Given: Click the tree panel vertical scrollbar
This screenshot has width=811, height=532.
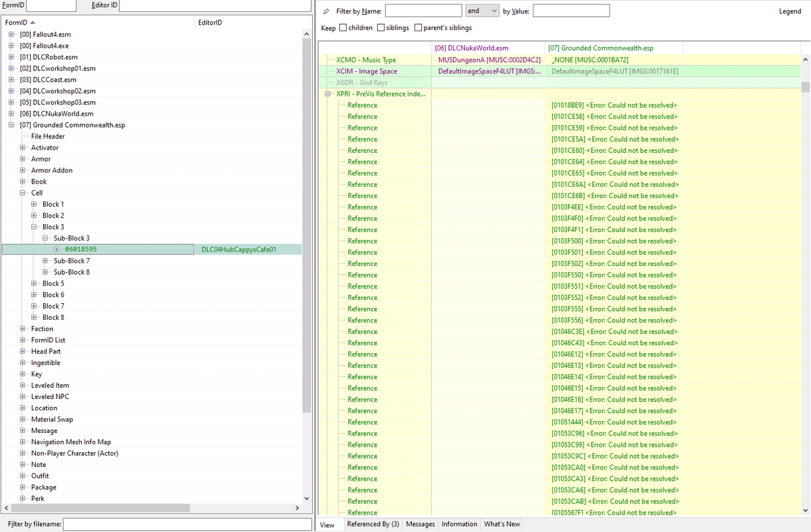Looking at the screenshot, I should 306,226.
